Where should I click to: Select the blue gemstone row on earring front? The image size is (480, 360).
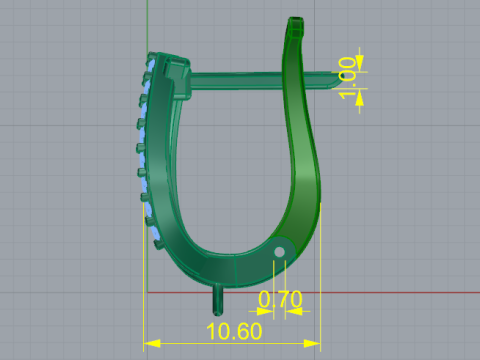coord(147,150)
